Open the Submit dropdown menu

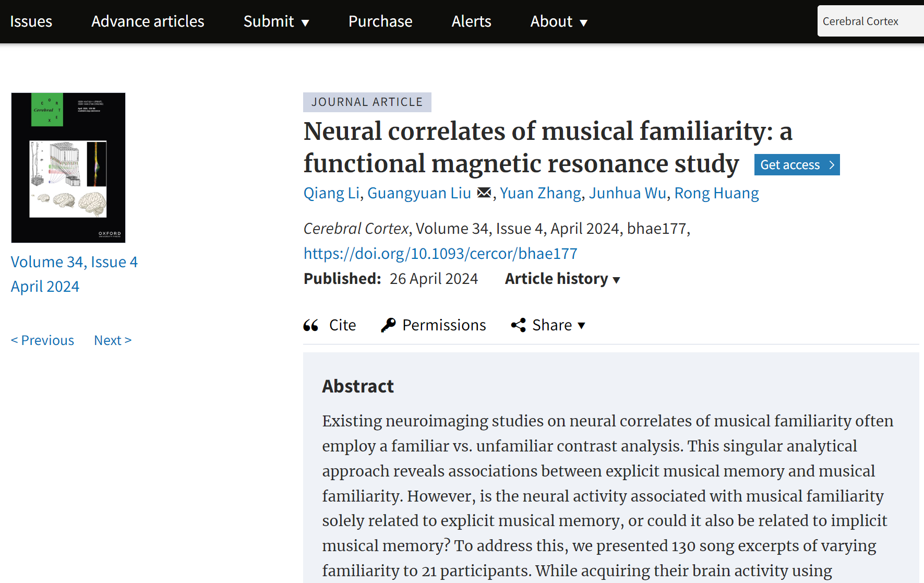coord(276,21)
